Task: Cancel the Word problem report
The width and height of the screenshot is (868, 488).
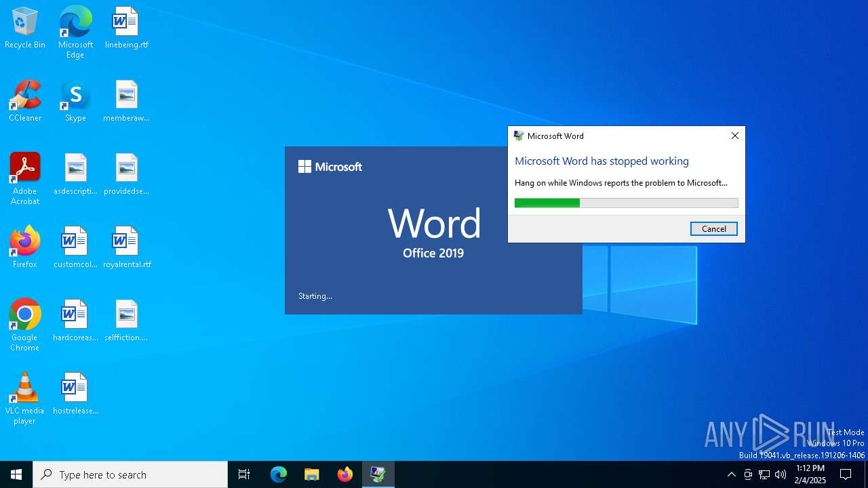Action: coord(713,229)
